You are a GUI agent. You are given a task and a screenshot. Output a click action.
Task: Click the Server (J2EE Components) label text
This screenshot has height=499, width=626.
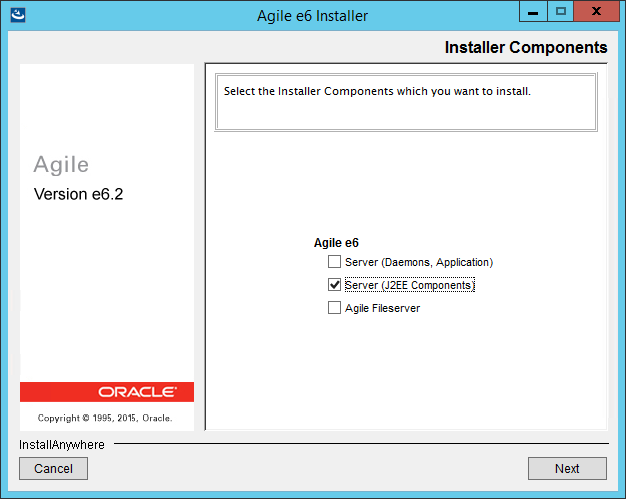[410, 285]
